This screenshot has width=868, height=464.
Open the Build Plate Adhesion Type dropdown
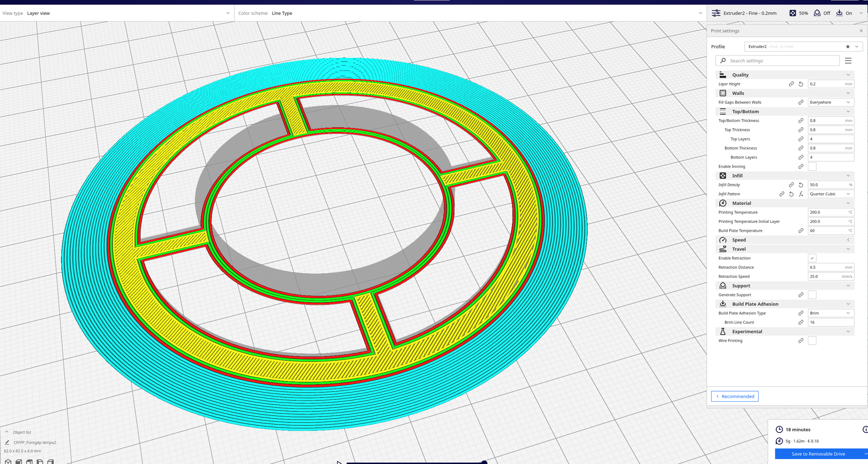831,313
